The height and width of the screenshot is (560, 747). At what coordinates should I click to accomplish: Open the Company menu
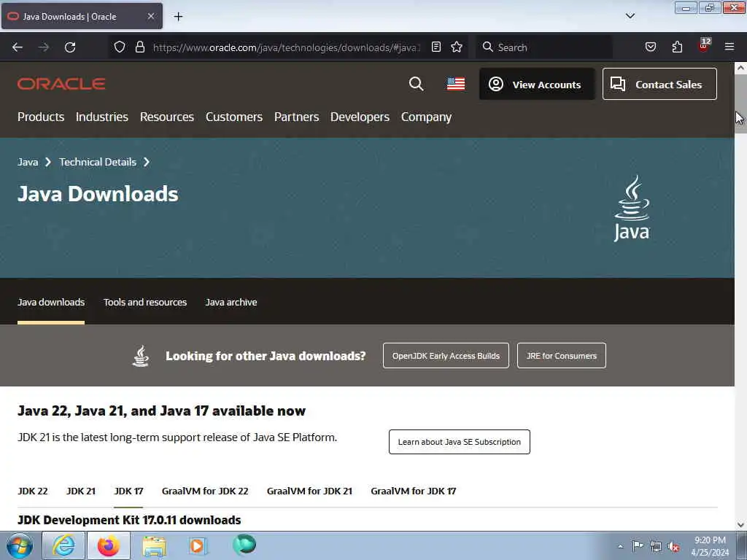[x=426, y=117]
